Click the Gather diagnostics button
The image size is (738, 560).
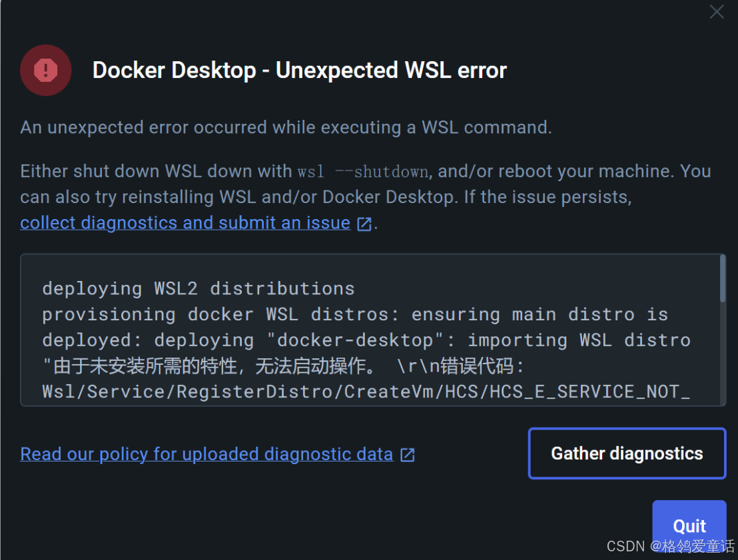[x=627, y=453]
